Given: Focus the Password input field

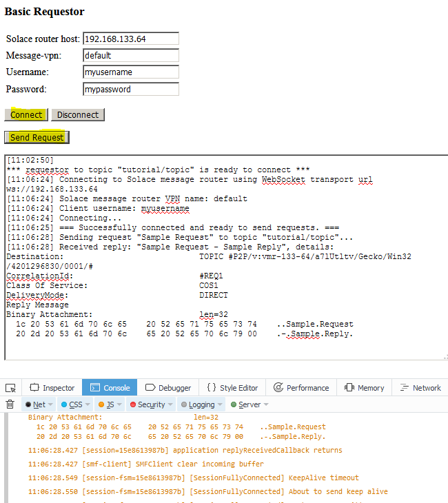Looking at the screenshot, I should 130,89.
